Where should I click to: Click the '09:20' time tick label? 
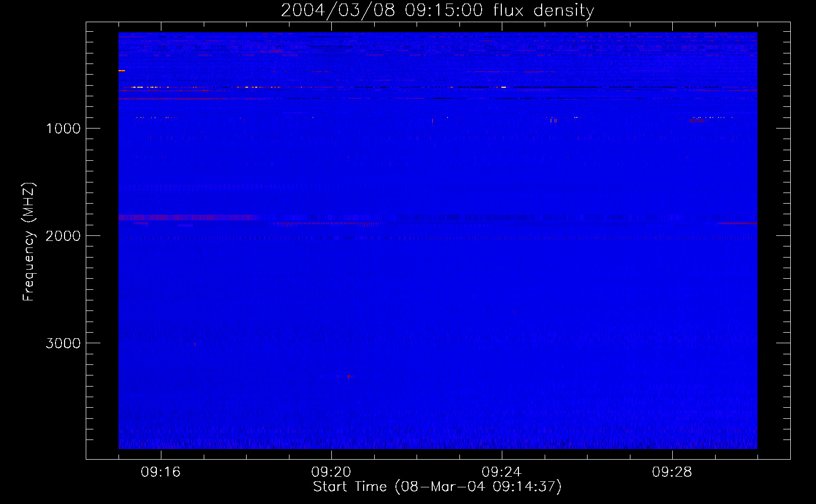(331, 472)
